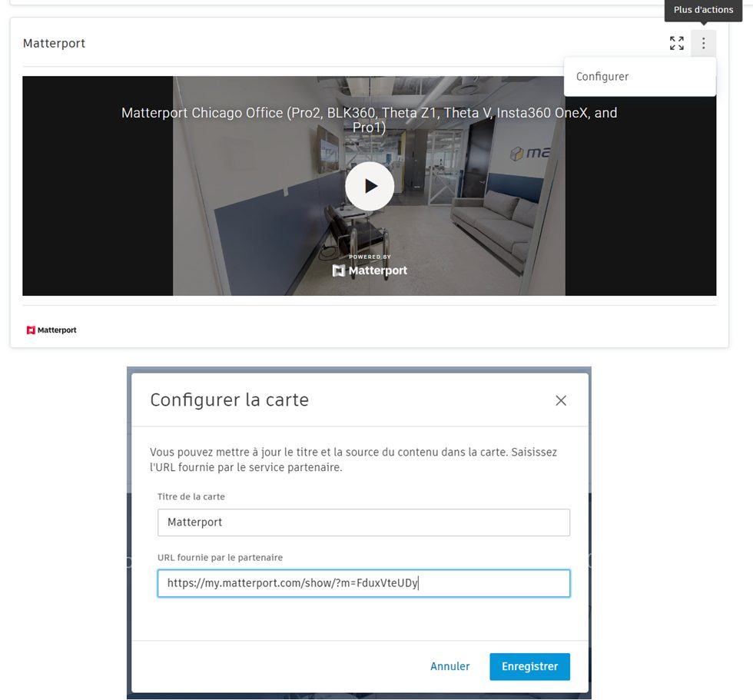Viewport: 753px width, 700px height.
Task: Select the Matterport card header title
Action: point(55,43)
